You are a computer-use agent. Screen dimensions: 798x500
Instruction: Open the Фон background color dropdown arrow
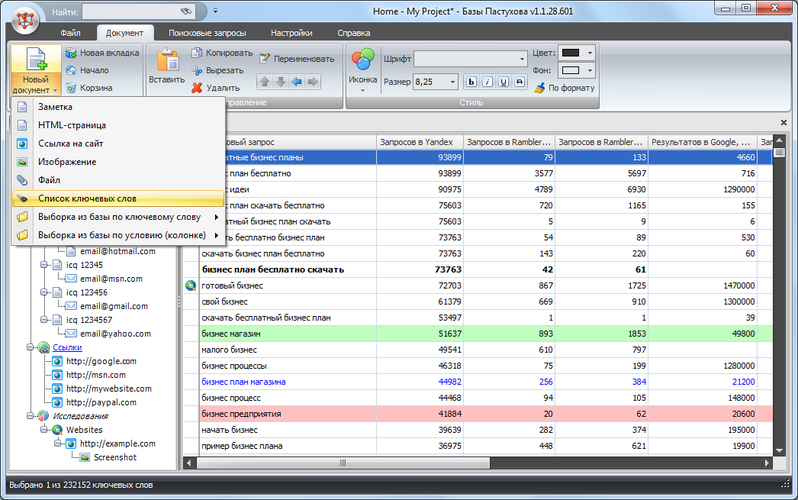point(589,70)
